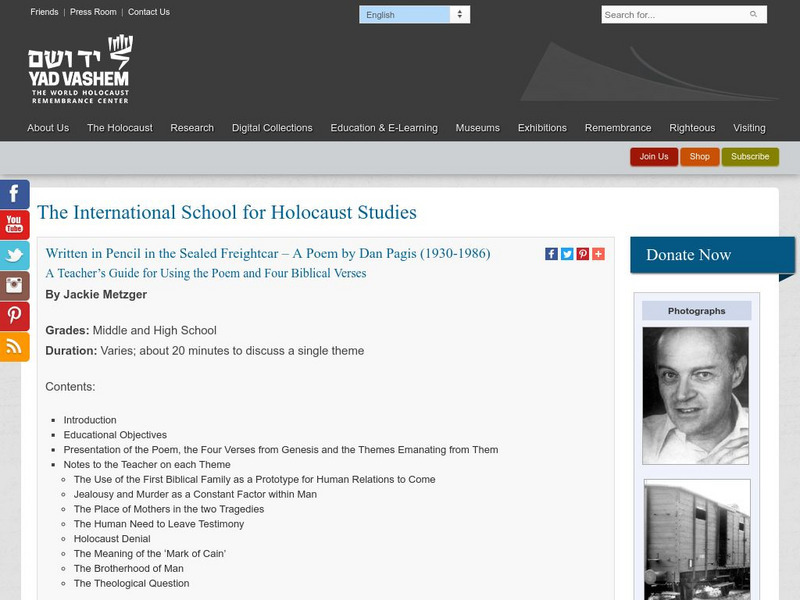Screen dimensions: 800x600
Task: Open the Visiting menu
Action: (749, 128)
